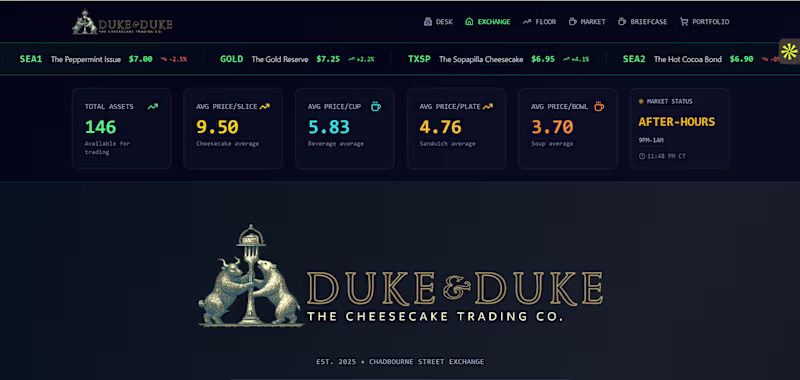
Task: Click the Total Assets trend arrow icon
Action: point(153,107)
